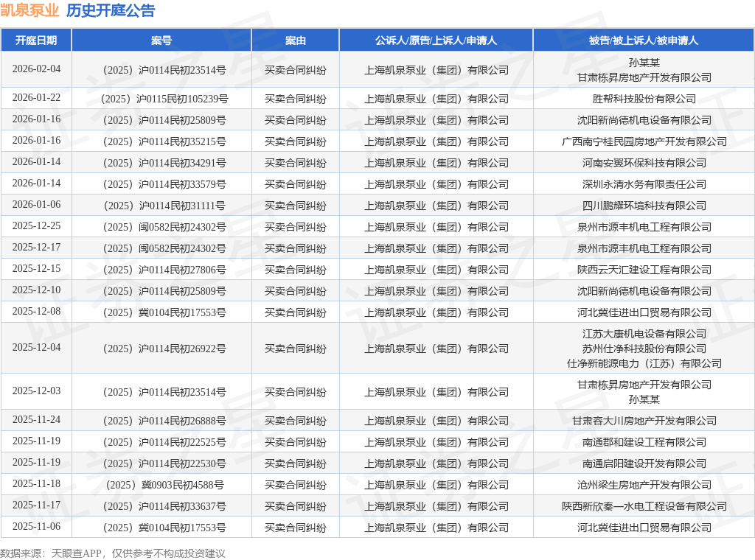The image size is (755, 560).
Task: Click the date cell 2025-12-25
Action: click(x=37, y=225)
